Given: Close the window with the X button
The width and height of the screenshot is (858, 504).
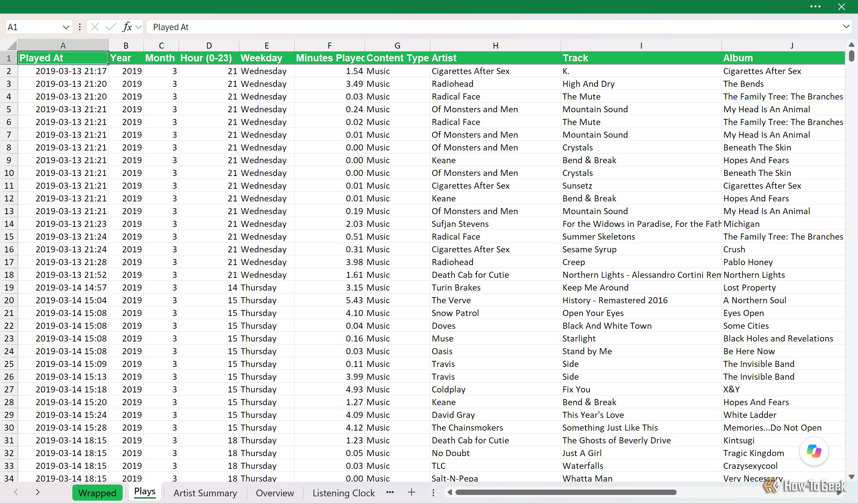Looking at the screenshot, I should 841,6.
